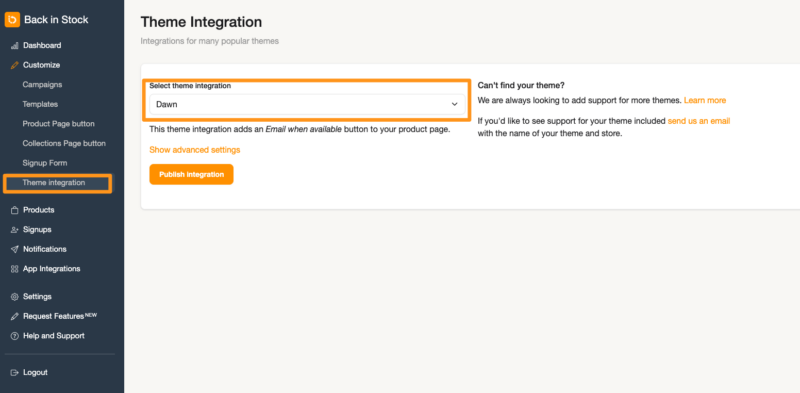Open the Signups person icon

click(x=14, y=230)
